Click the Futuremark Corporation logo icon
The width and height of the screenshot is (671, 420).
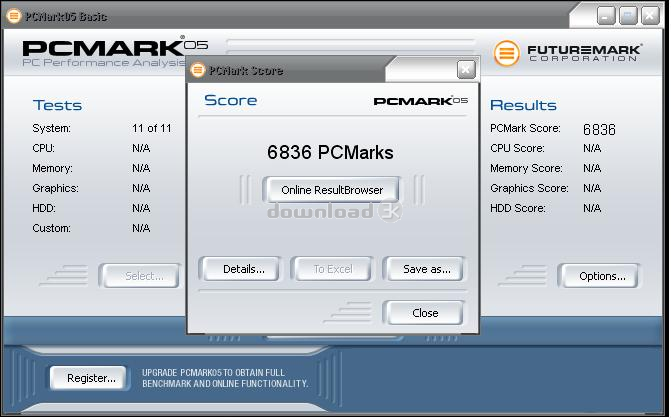pos(507,54)
